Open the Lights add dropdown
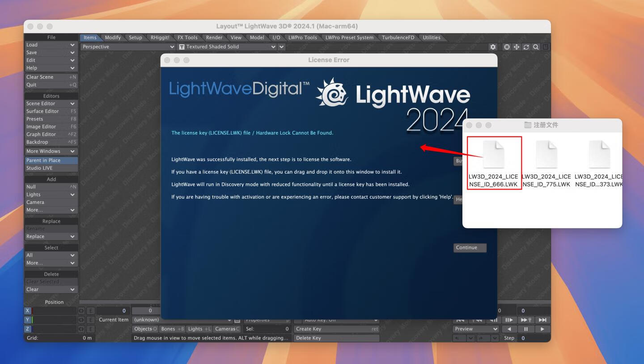This screenshot has height=364, width=644. 51,195
